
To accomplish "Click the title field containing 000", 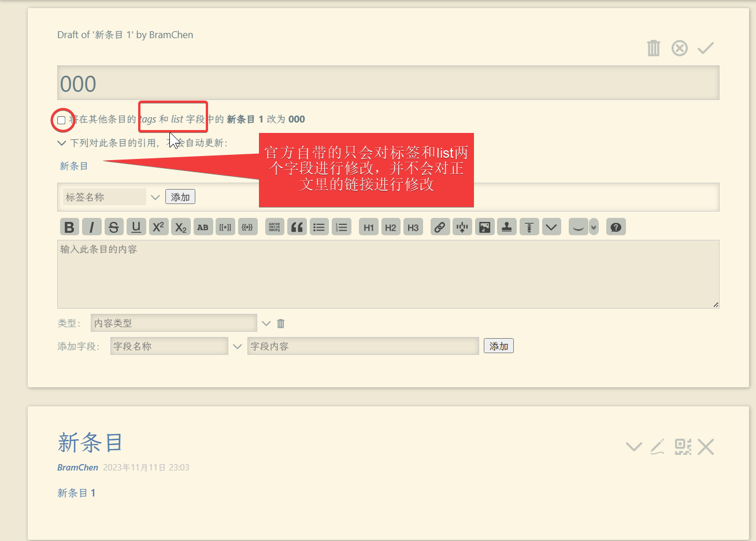I will click(x=388, y=83).
